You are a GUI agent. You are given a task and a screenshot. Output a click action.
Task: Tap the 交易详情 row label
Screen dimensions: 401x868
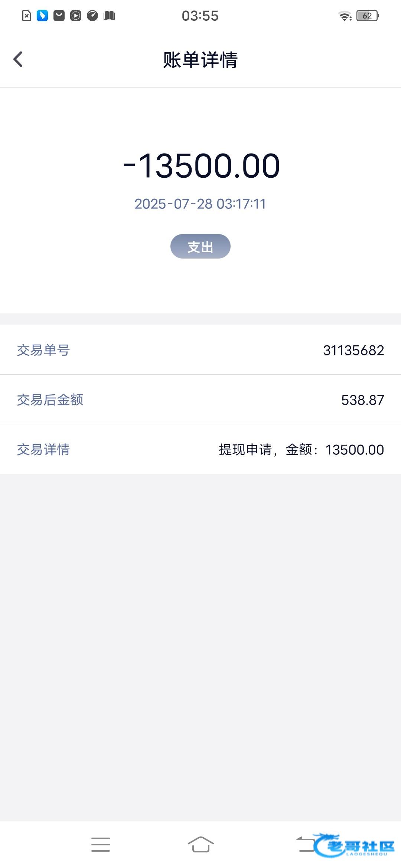coord(43,450)
